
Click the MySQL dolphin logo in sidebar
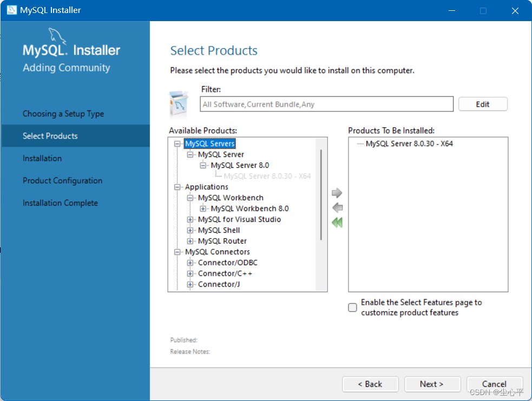pos(57,36)
